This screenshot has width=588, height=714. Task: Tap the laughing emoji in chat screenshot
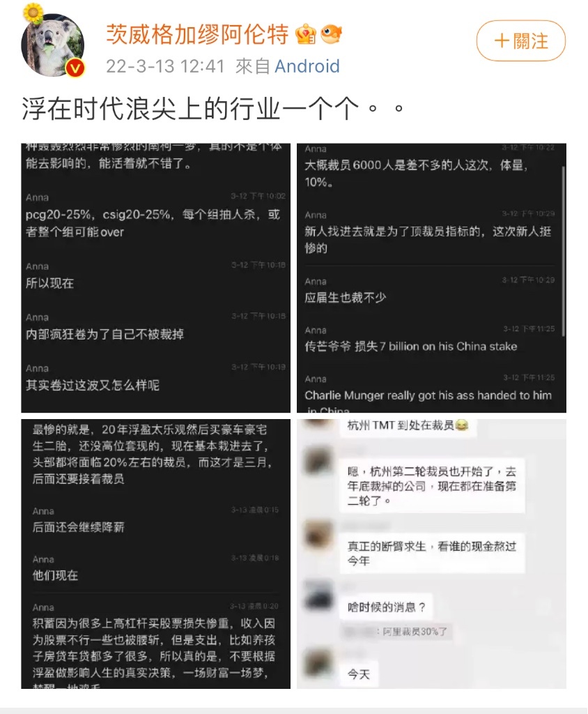click(461, 425)
